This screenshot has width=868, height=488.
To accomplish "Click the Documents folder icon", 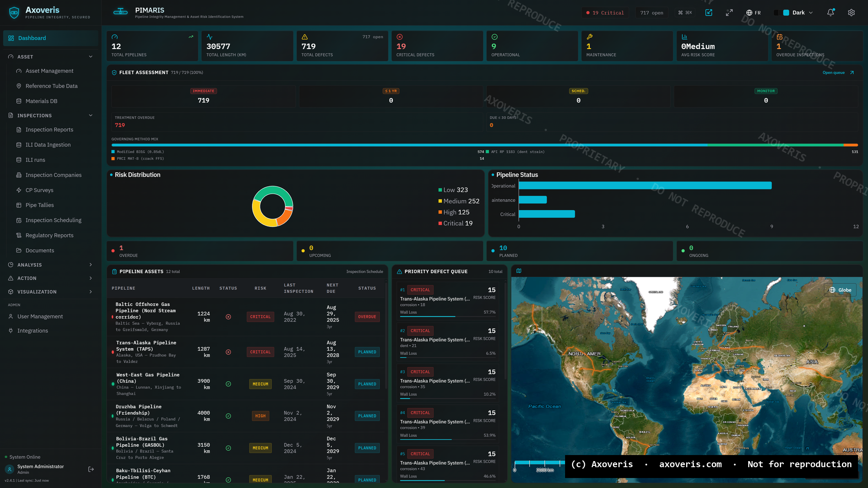I will coord(19,250).
